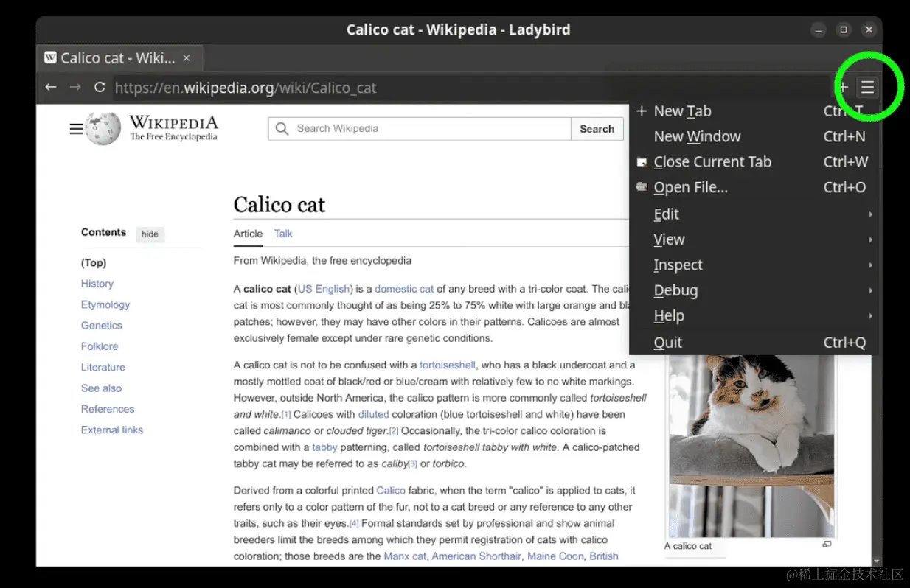Screen dimensions: 910x588
Task: Switch to the Talk tab
Action: (283, 234)
